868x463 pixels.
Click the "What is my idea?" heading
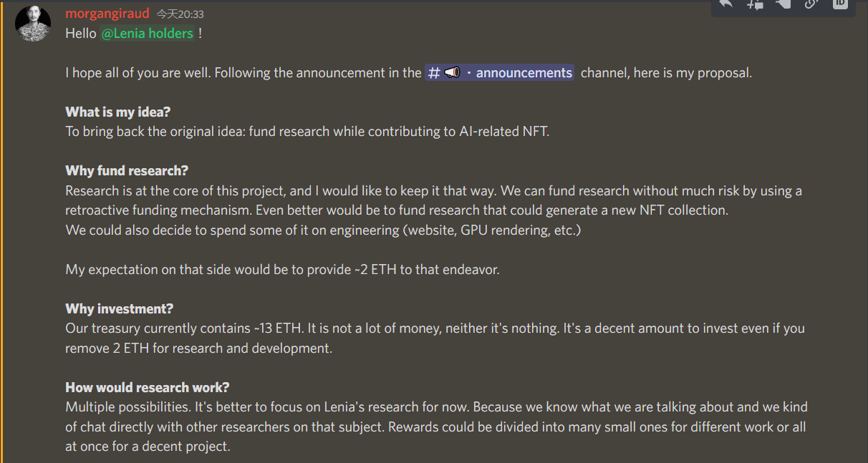coord(117,112)
